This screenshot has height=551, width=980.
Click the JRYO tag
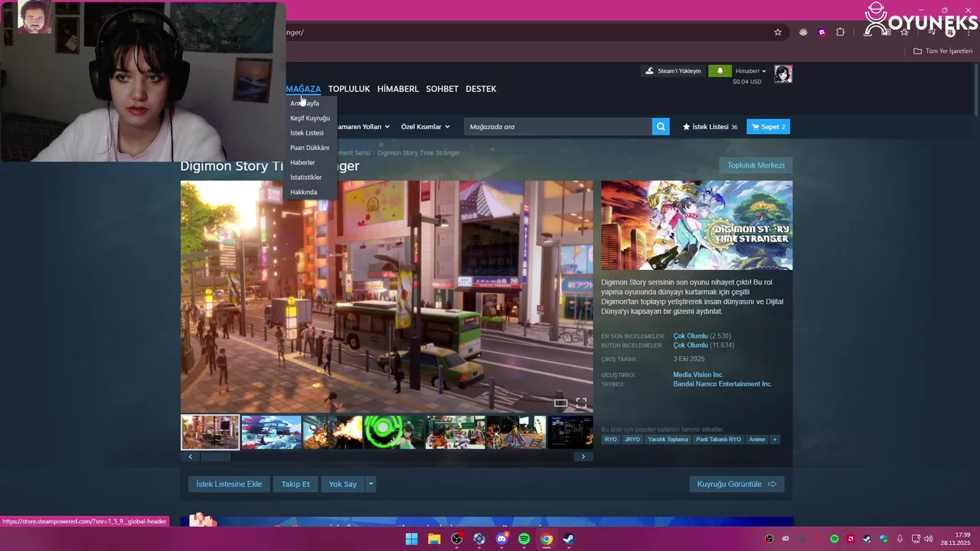tap(632, 439)
